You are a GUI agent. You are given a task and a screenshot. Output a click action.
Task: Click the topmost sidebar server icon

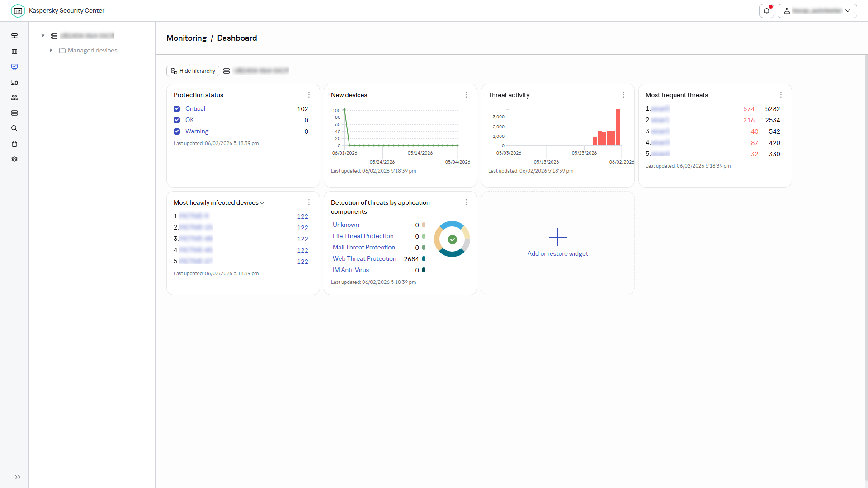click(x=14, y=36)
